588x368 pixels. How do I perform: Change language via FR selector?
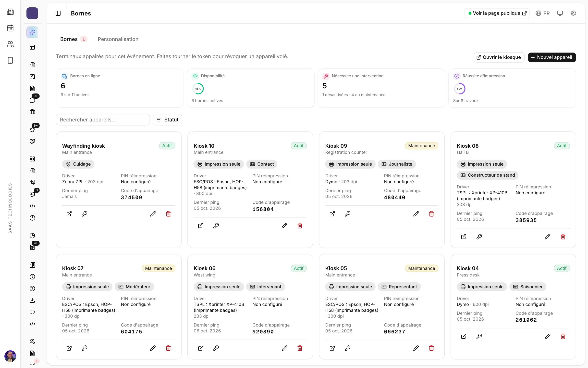point(543,13)
